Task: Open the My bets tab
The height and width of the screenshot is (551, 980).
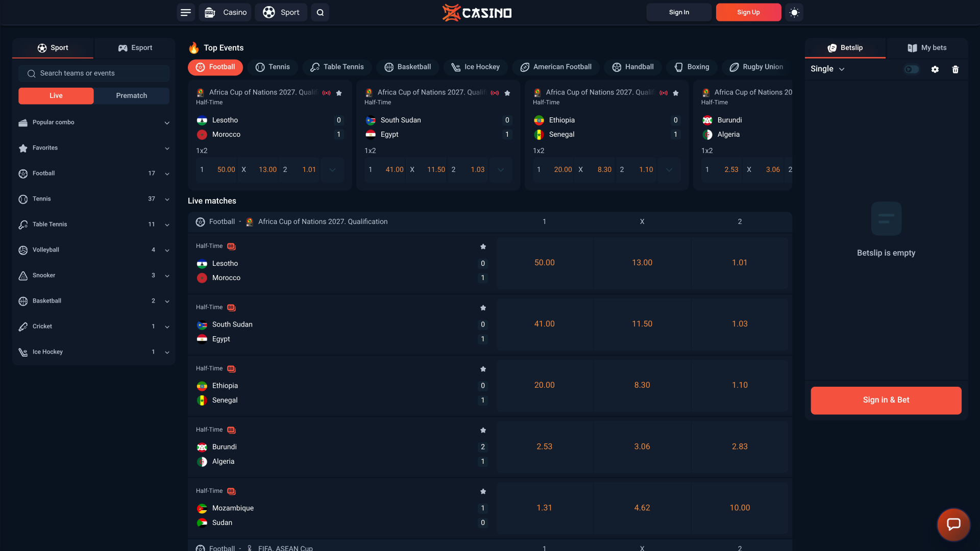Action: (927, 48)
